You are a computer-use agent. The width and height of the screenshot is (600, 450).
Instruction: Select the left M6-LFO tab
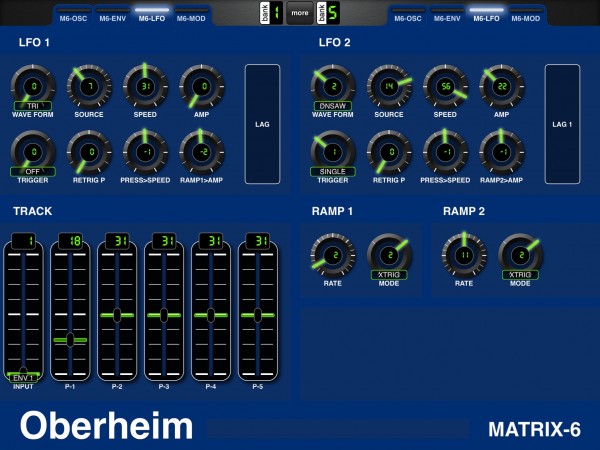click(x=152, y=15)
